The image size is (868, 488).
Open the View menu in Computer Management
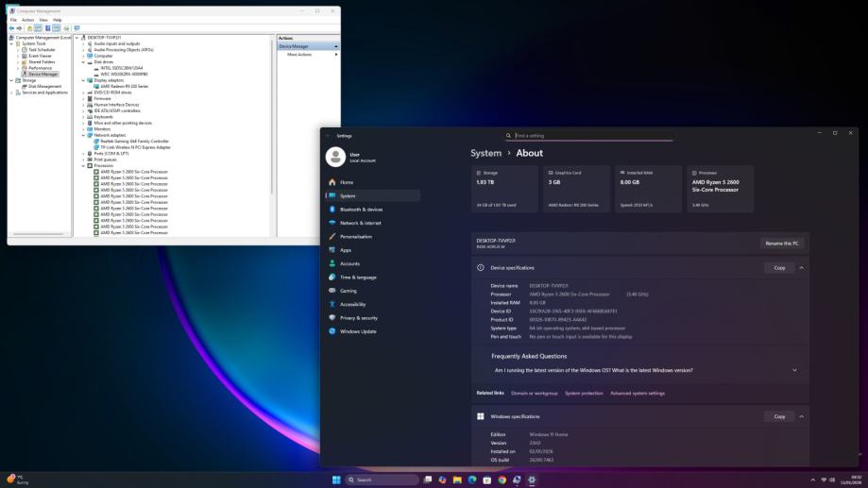[x=43, y=20]
